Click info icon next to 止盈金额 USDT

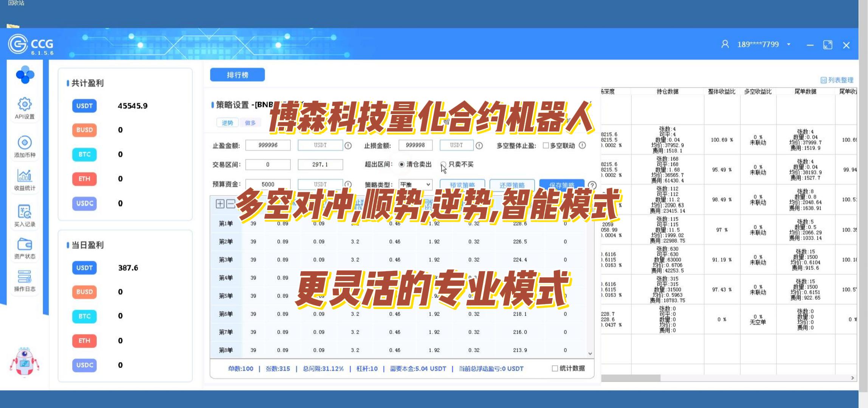click(348, 145)
